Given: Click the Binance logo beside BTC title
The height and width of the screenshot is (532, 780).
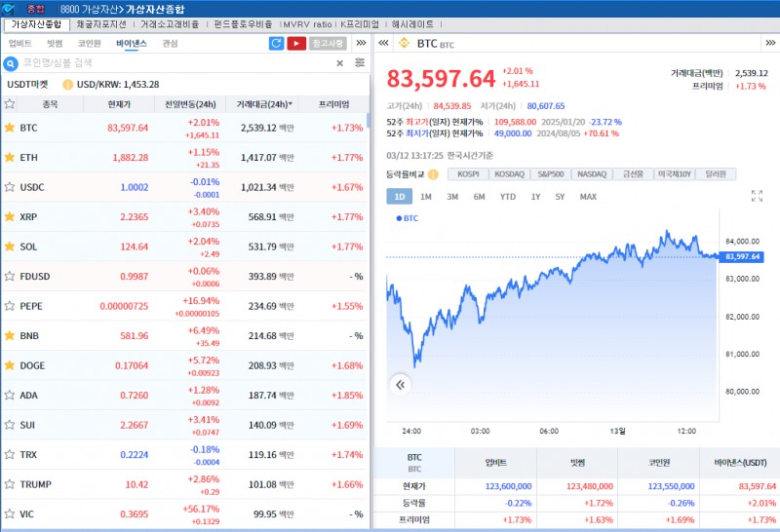Looking at the screenshot, I should (x=404, y=43).
